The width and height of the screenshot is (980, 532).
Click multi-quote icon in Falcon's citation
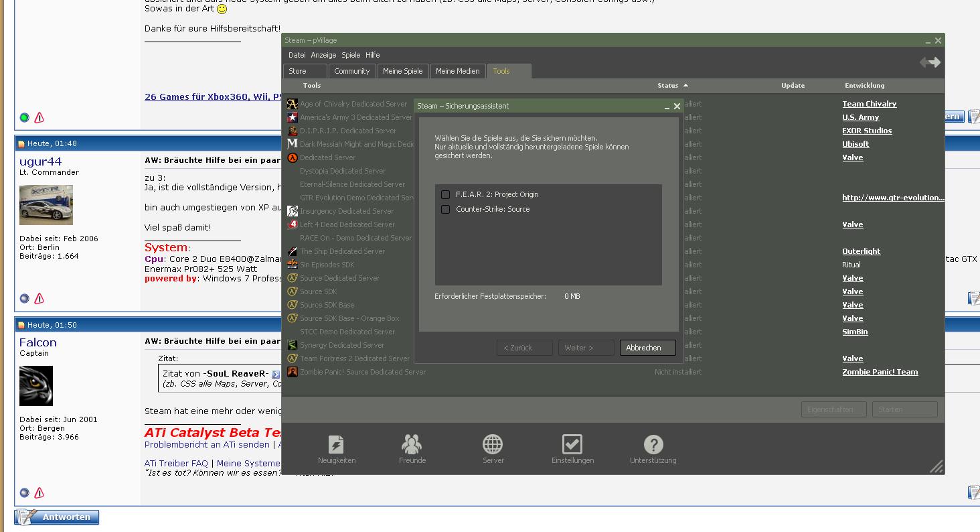click(276, 374)
